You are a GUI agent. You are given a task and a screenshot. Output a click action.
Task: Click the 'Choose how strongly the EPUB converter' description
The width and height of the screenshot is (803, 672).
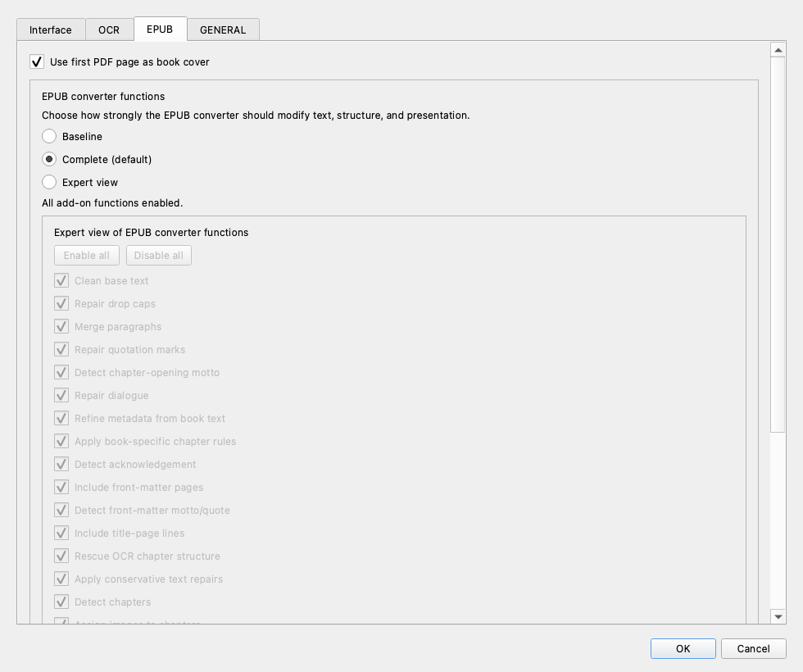coord(256,116)
